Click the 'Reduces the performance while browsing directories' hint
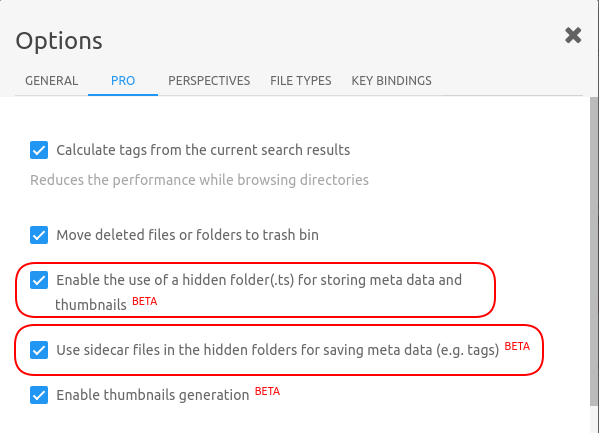This screenshot has width=599, height=433. click(199, 180)
